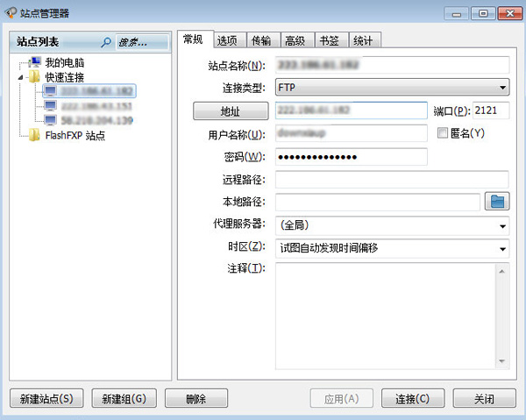The height and width of the screenshot is (420, 526).
Task: Select the first quick connect site icon
Action: (x=50, y=91)
